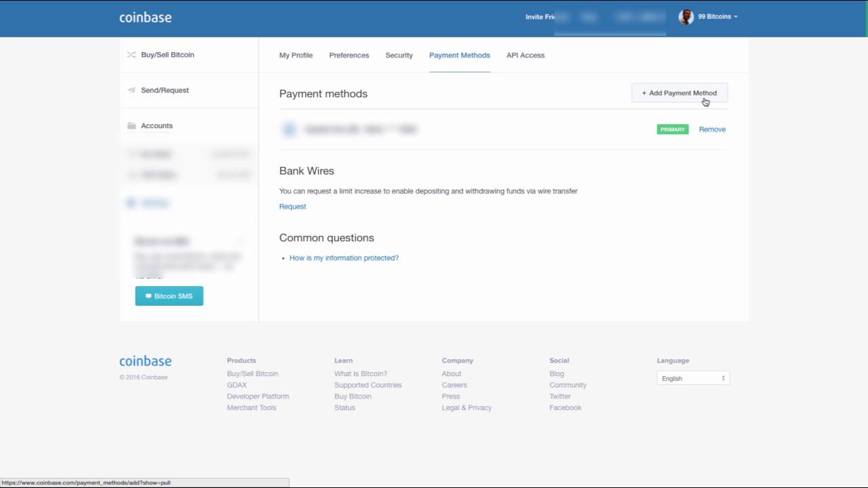The height and width of the screenshot is (488, 868).
Task: Open Send/Request in sidebar
Action: (165, 90)
